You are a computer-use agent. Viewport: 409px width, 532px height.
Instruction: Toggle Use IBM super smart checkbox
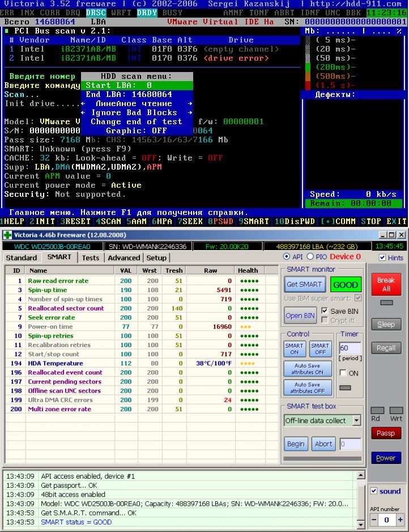pyautogui.click(x=358, y=298)
